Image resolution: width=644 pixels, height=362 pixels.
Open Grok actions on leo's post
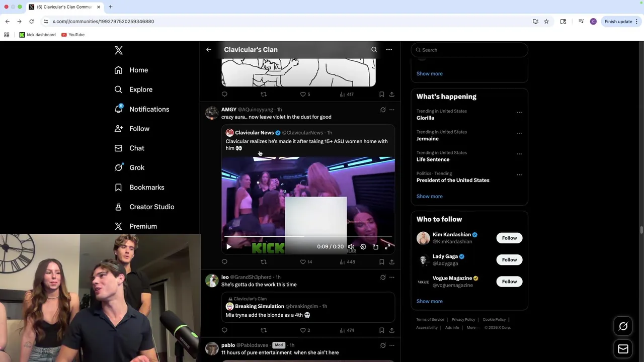coord(383,277)
